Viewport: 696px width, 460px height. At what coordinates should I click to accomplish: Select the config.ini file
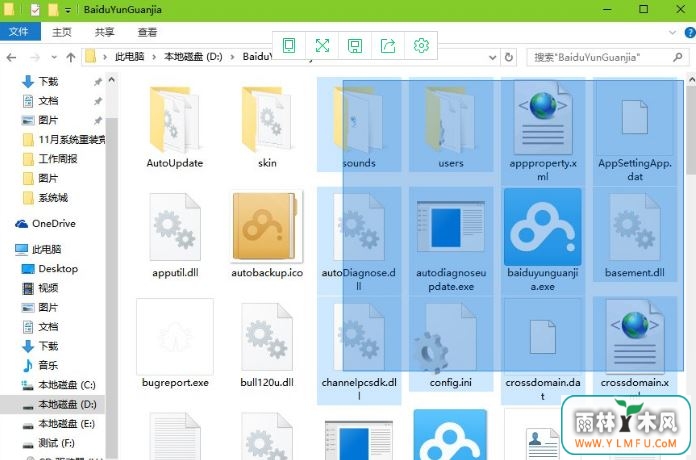point(451,344)
